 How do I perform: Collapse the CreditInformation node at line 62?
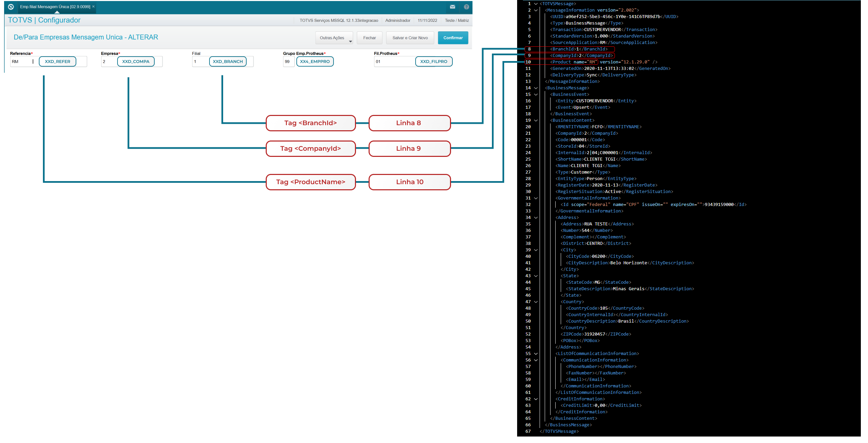click(x=536, y=399)
